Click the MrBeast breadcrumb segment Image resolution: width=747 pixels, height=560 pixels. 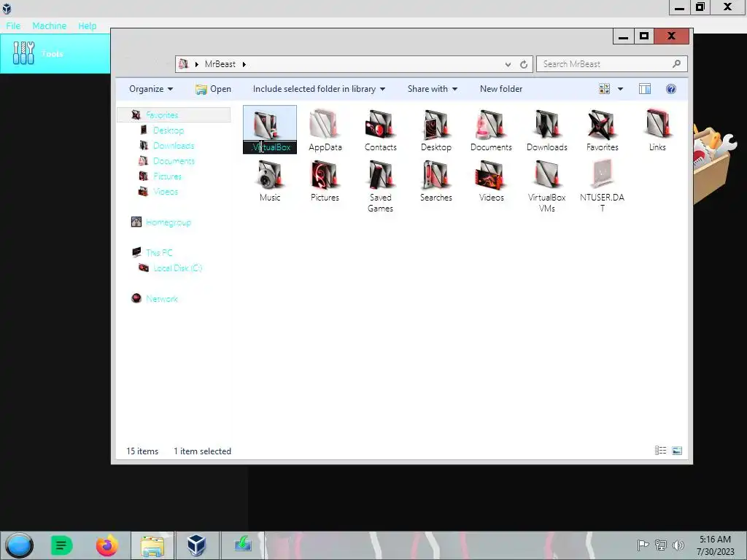click(220, 64)
